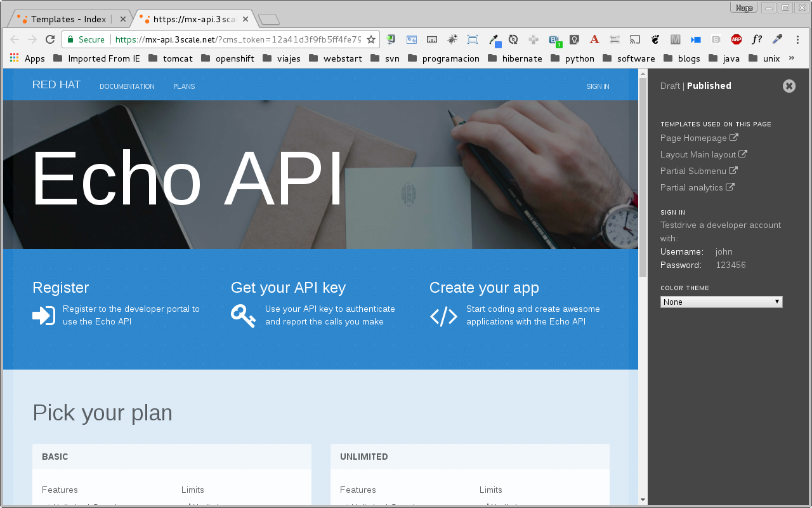Click the gray M extension icon
The image size is (812, 508).
676,39
